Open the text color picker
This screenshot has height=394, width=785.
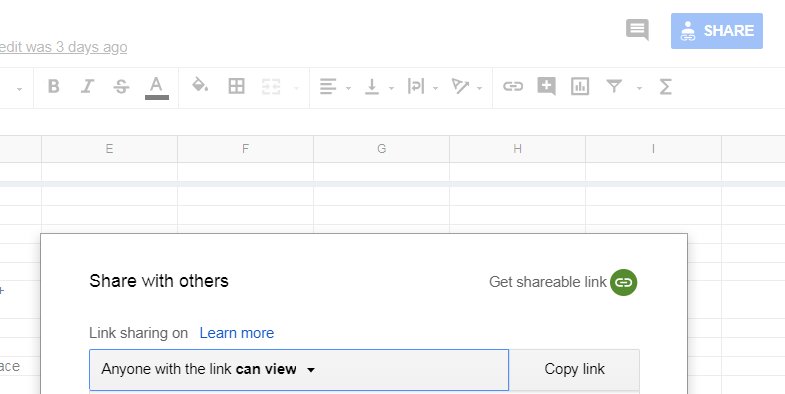[157, 87]
